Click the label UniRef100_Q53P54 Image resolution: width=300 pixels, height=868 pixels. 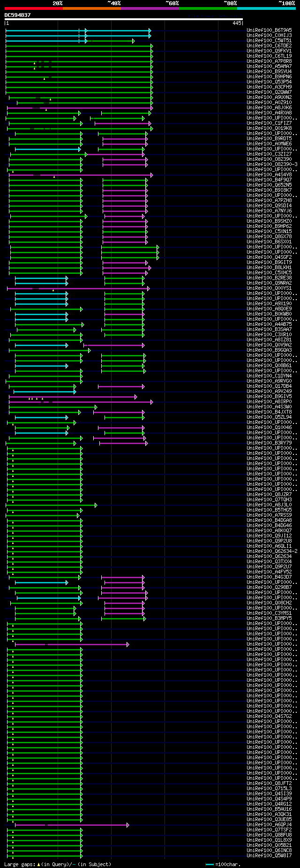tap(269, 82)
